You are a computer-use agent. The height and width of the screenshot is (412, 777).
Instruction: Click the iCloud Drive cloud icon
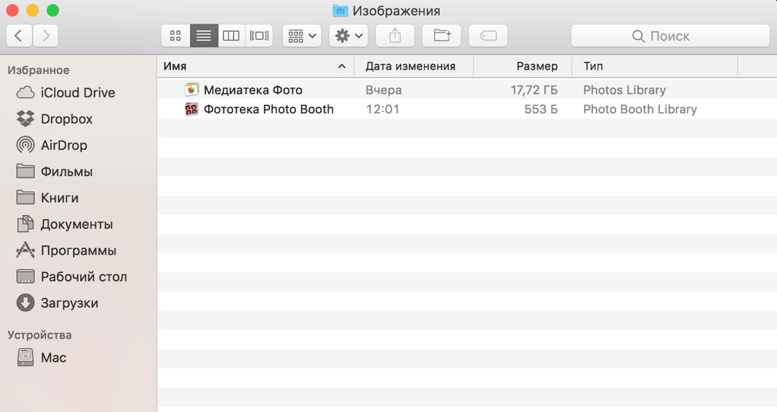click(25, 93)
